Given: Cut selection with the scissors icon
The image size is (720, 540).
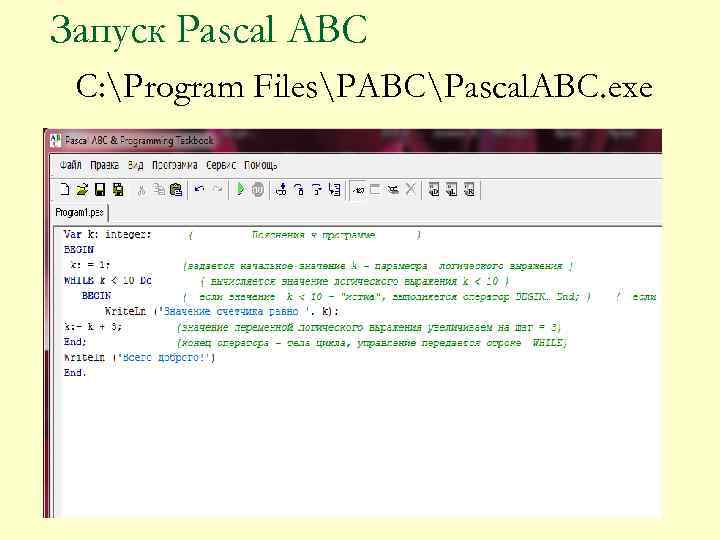Looking at the screenshot, I should point(141,190).
